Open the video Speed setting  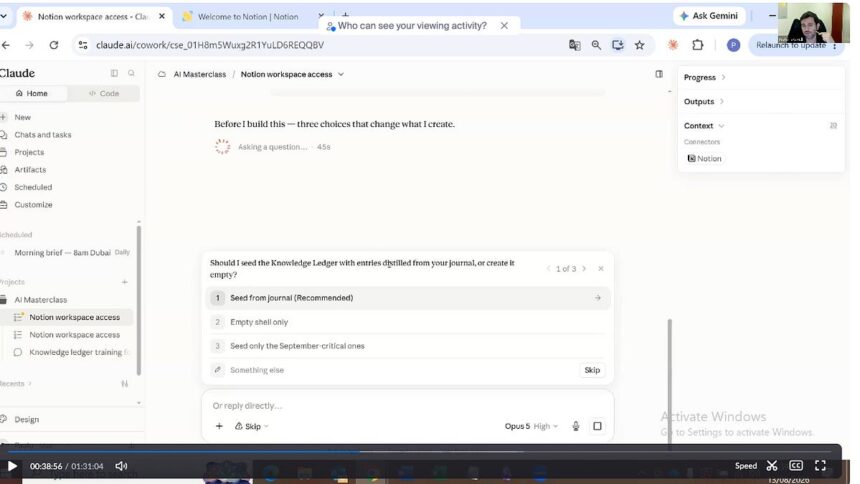click(745, 466)
